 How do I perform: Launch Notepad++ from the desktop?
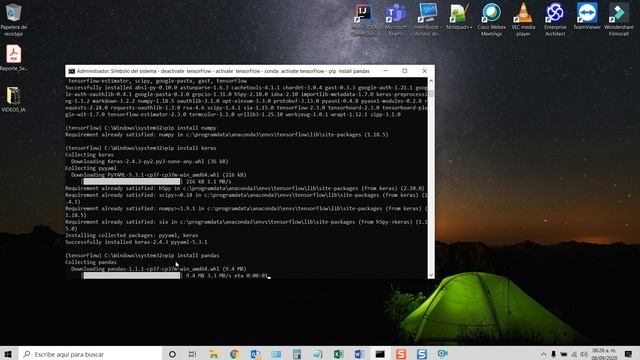[x=459, y=17]
